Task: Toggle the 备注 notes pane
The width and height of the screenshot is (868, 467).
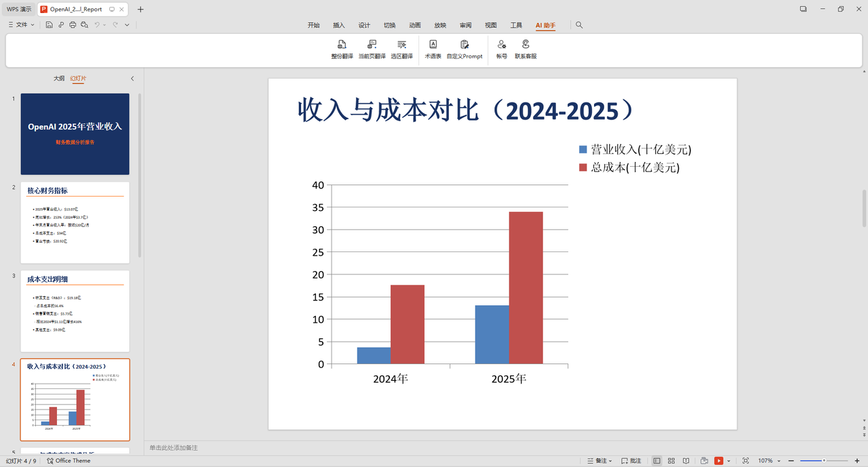Action: tap(598, 461)
